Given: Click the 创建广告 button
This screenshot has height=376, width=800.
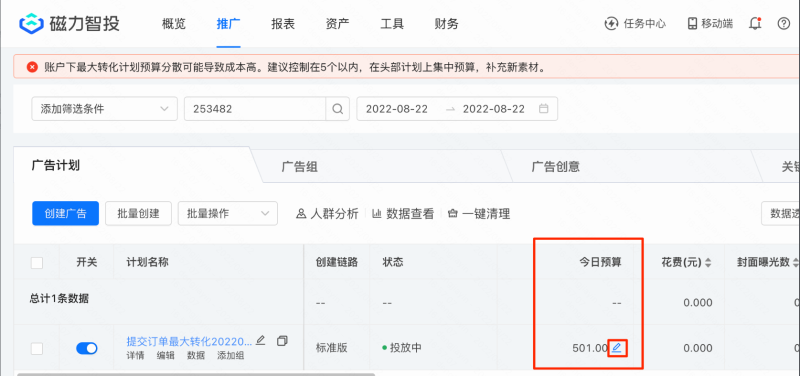Looking at the screenshot, I should [x=65, y=213].
